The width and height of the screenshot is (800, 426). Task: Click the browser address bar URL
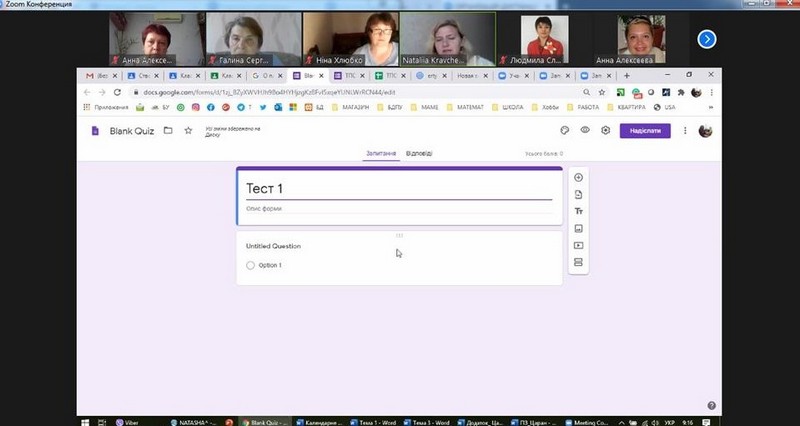(269, 92)
